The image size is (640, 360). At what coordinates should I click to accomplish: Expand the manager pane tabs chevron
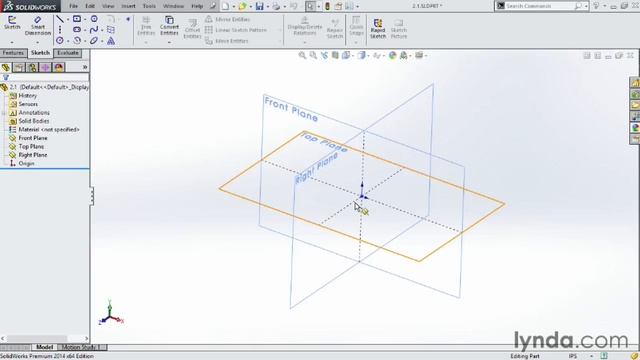pyautogui.click(x=85, y=67)
